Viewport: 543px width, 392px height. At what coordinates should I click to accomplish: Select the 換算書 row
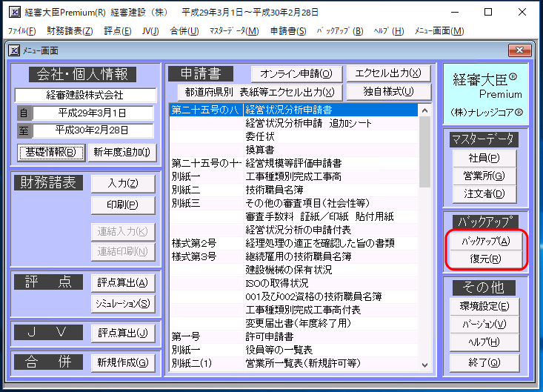coord(293,150)
